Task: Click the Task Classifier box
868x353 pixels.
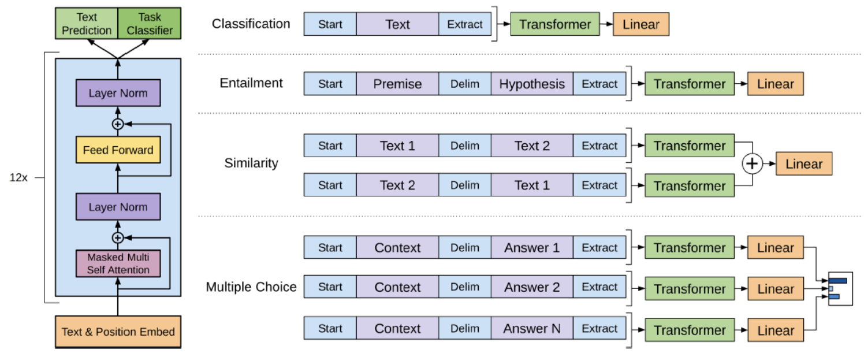Action: click(150, 24)
